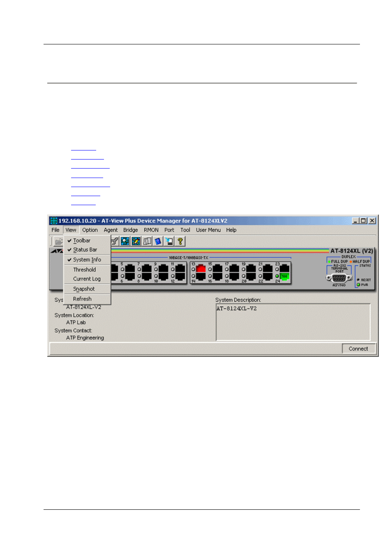This screenshot has width=392, height=555.
Task: Select port 9 on the switch panel
Action: [163, 268]
